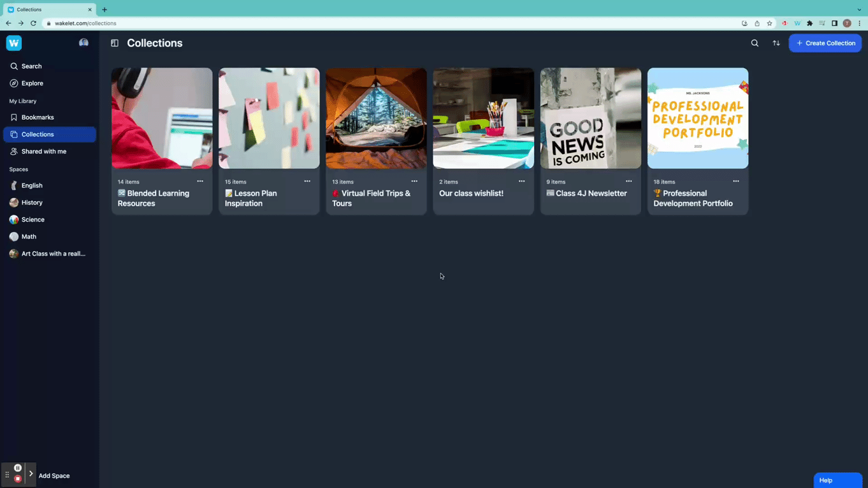Image resolution: width=868 pixels, height=488 pixels.
Task: Select Shared with me
Action: tap(43, 152)
